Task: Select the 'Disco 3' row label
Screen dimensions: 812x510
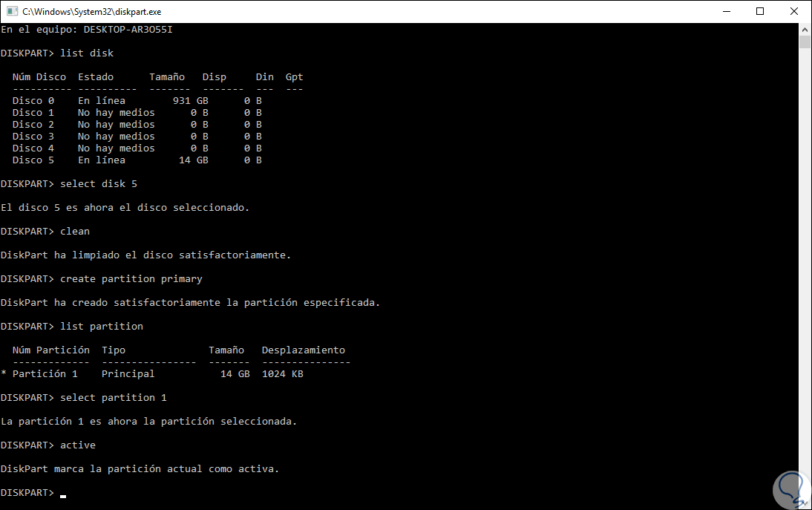Action: (33, 137)
